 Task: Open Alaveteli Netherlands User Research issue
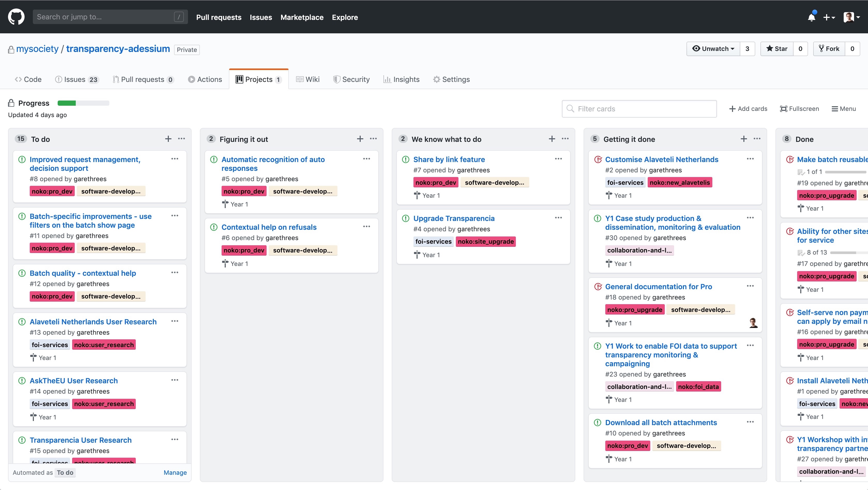coord(93,321)
